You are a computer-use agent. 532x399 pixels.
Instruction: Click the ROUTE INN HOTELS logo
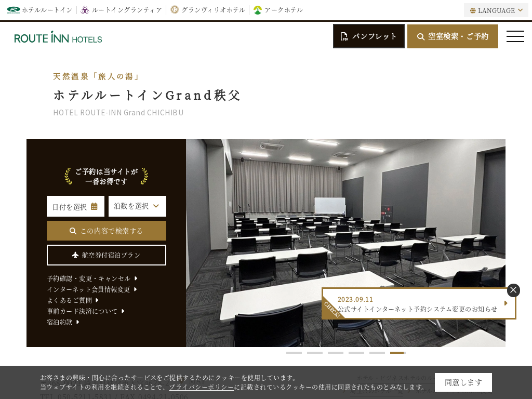(58, 37)
